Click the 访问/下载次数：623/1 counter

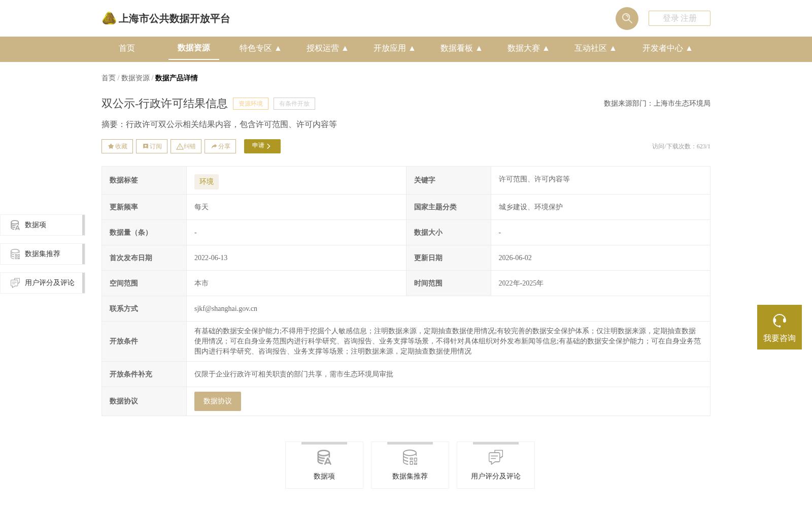pyautogui.click(x=681, y=146)
